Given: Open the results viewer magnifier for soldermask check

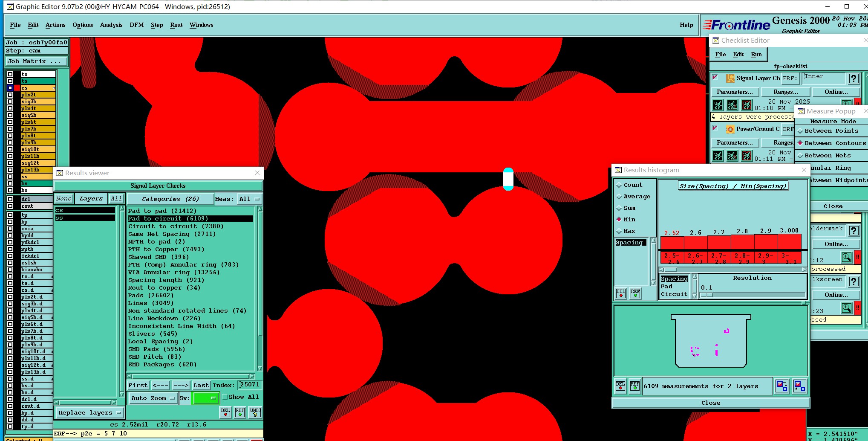Looking at the screenshot, I should point(847,257).
